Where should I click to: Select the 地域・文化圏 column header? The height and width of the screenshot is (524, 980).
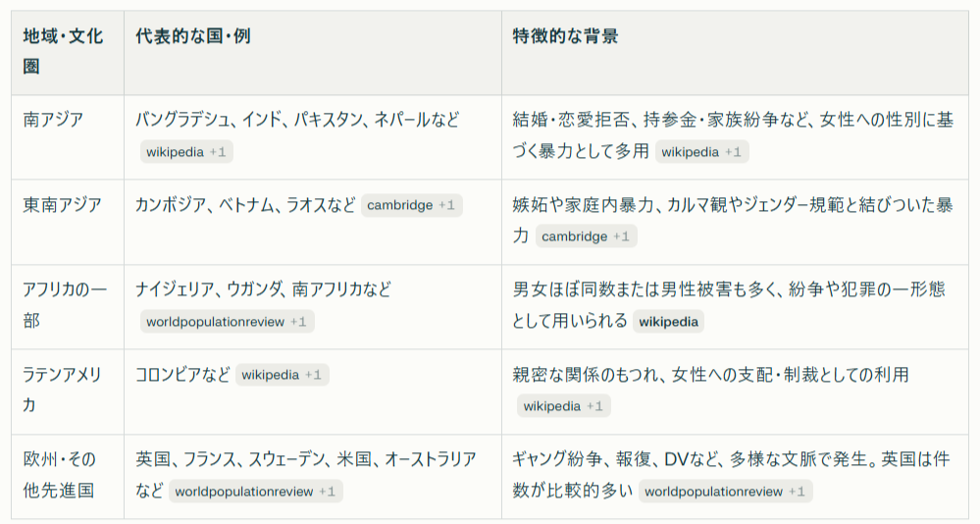coord(63,51)
